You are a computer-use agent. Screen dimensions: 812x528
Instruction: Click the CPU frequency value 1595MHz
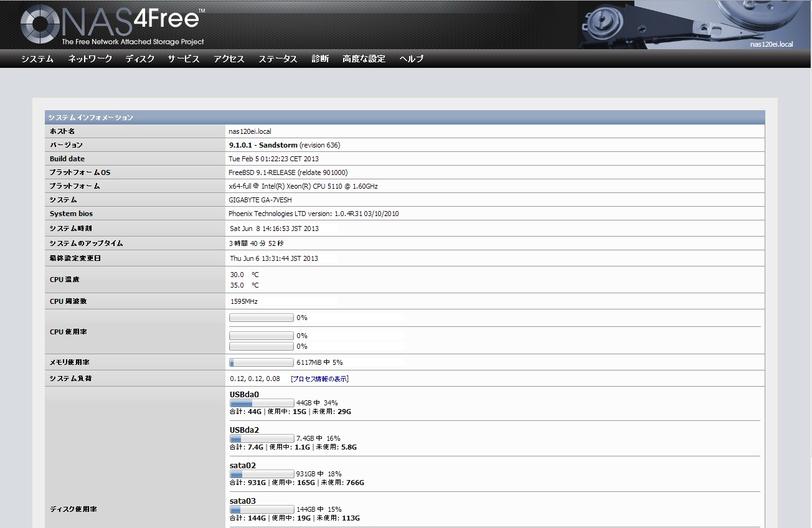pyautogui.click(x=244, y=301)
